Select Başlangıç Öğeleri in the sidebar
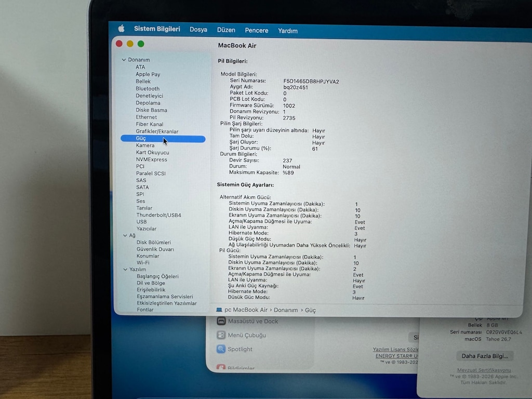532x399 pixels. [157, 276]
